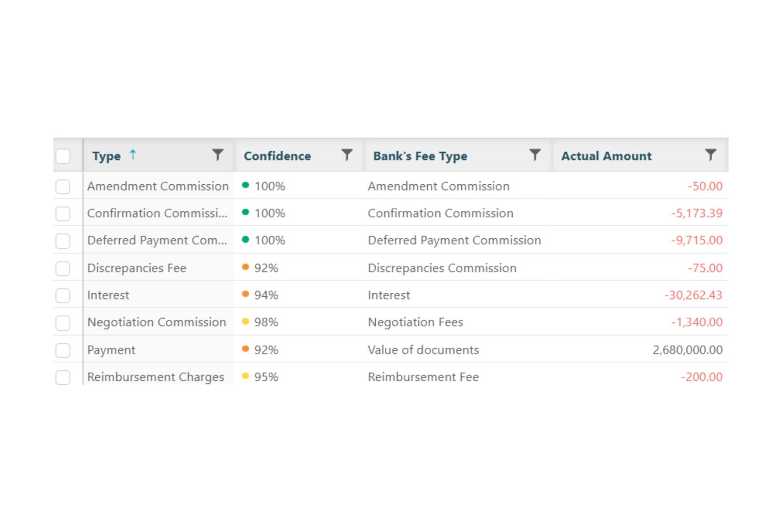Screen dimensions: 782x532
Task: Check the checkbox for the Payment row
Action: (63, 350)
